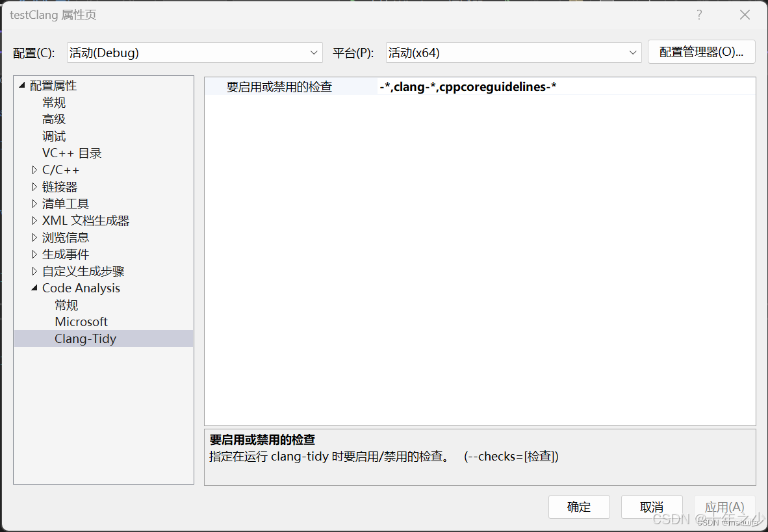This screenshot has width=768, height=532.
Task: Open the 配置管理器(O) dialog
Action: pyautogui.click(x=701, y=52)
